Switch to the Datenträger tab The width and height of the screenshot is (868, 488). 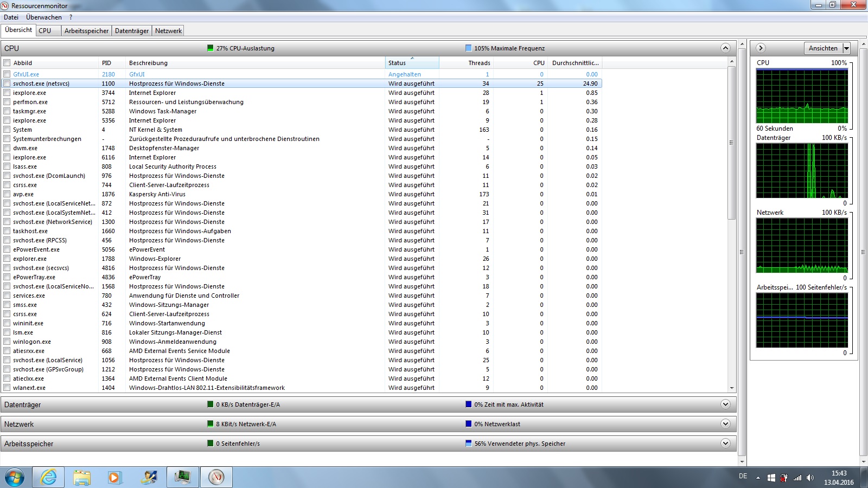coord(132,31)
